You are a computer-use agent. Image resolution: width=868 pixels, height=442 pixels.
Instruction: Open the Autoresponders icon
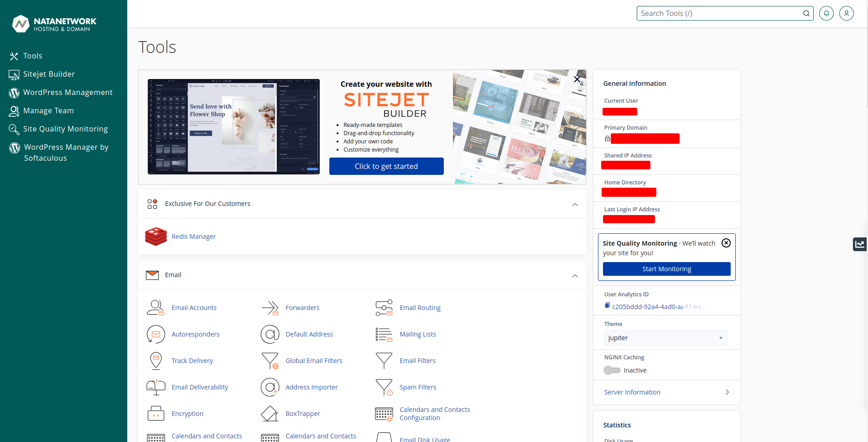click(x=156, y=334)
